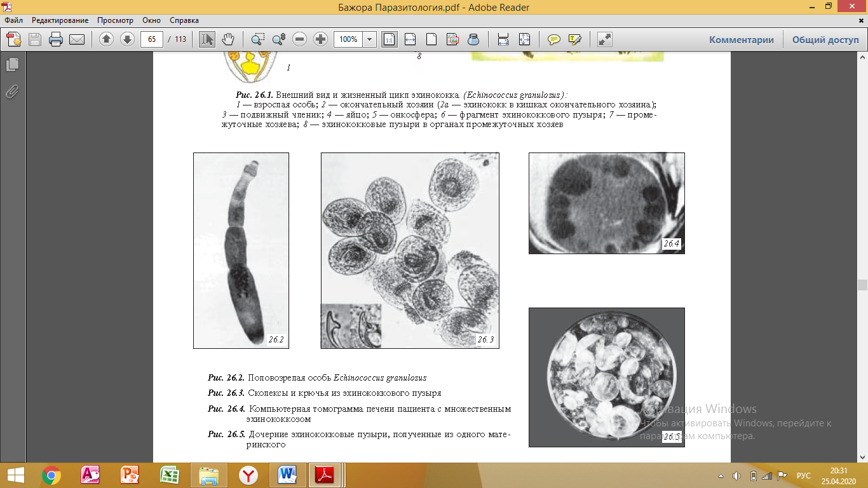Click the ink bottle toolbar icon
This screenshot has height=488, width=868.
(473, 39)
